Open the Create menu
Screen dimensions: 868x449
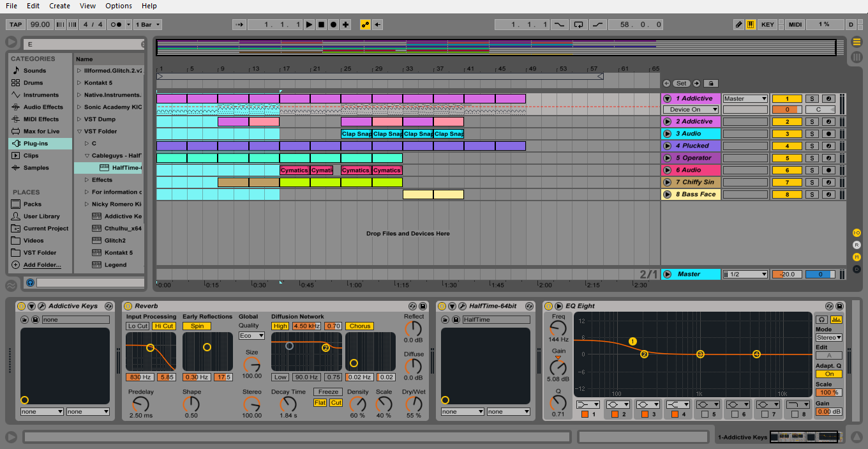(x=60, y=6)
